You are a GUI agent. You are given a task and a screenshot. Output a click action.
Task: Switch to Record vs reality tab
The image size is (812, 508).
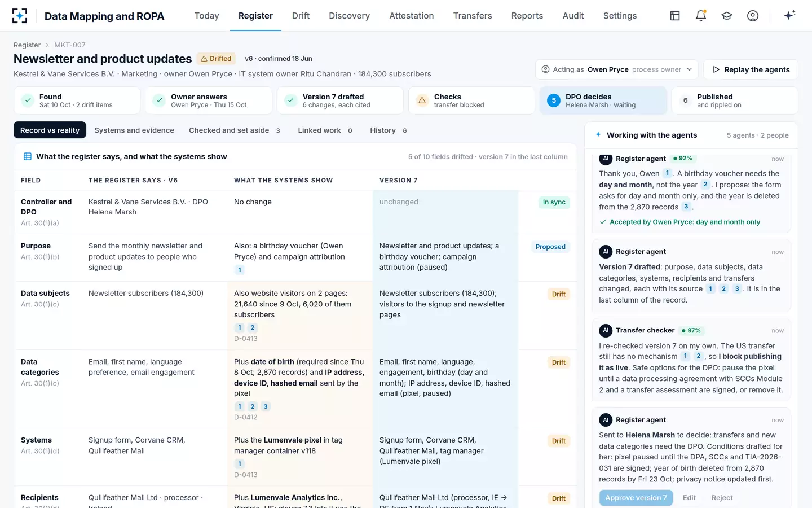[50, 130]
